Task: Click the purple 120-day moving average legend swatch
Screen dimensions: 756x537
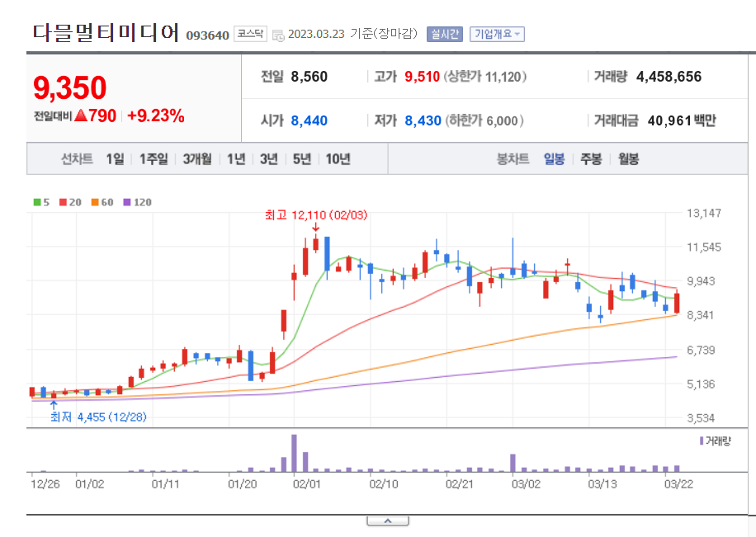Action: point(127,202)
